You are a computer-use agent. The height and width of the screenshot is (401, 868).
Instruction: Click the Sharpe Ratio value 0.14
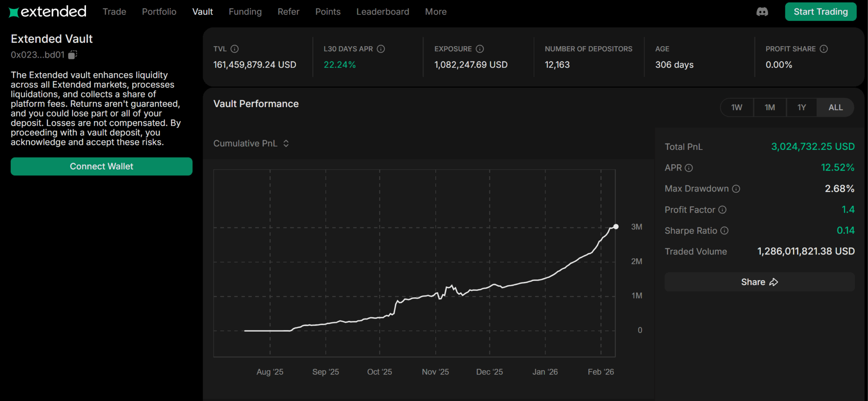pyautogui.click(x=846, y=230)
